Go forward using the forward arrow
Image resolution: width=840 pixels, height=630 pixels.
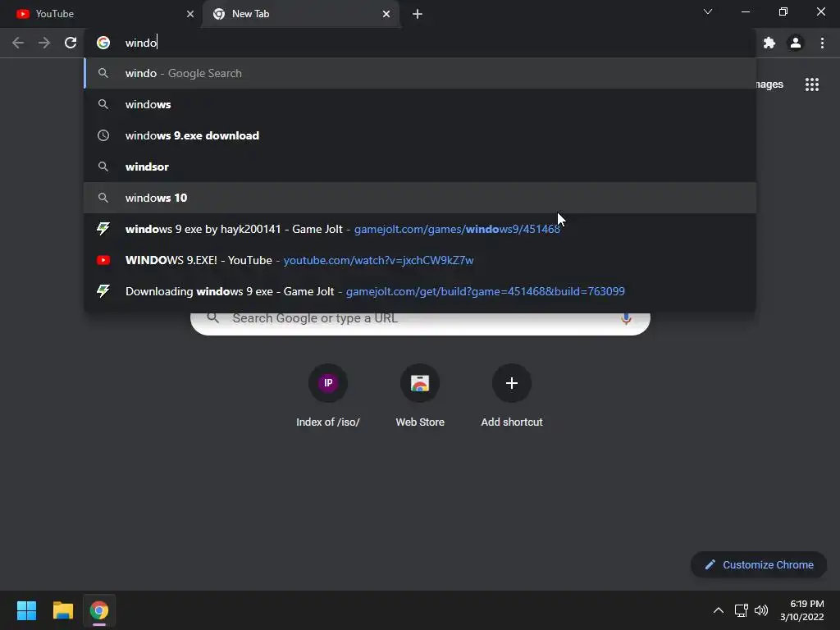click(x=44, y=43)
